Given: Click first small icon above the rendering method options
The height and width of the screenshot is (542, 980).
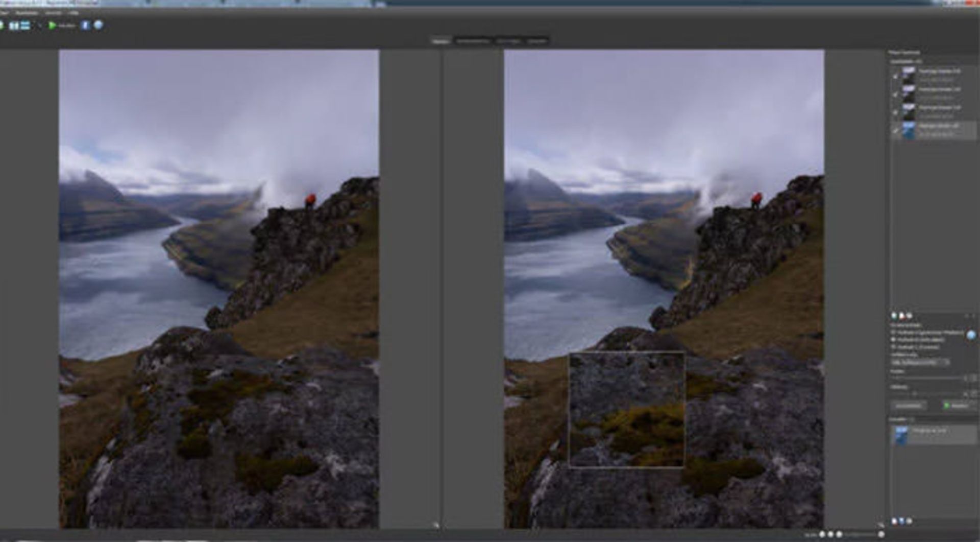Looking at the screenshot, I should (894, 316).
